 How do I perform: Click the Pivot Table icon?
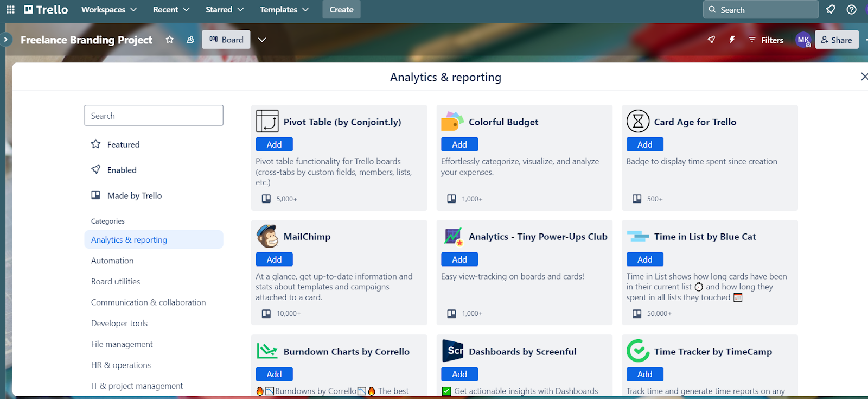point(267,121)
